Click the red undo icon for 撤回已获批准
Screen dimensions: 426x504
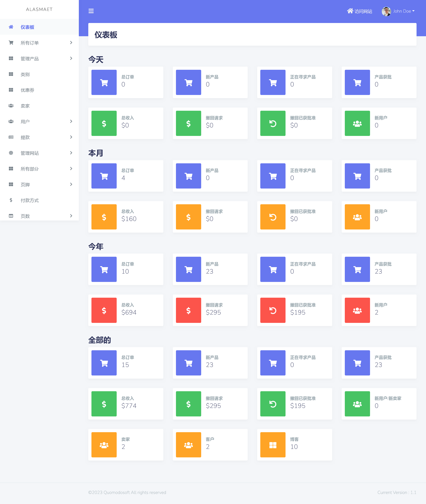click(273, 310)
